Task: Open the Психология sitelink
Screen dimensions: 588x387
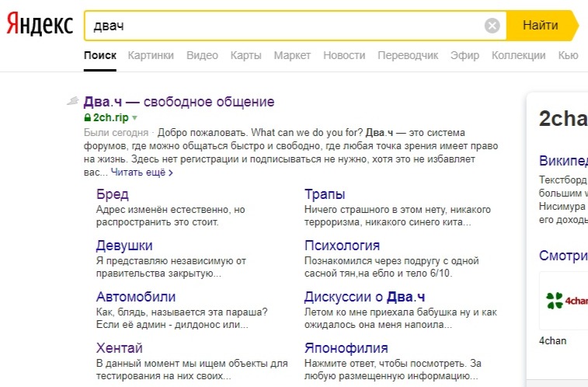Action: (342, 246)
